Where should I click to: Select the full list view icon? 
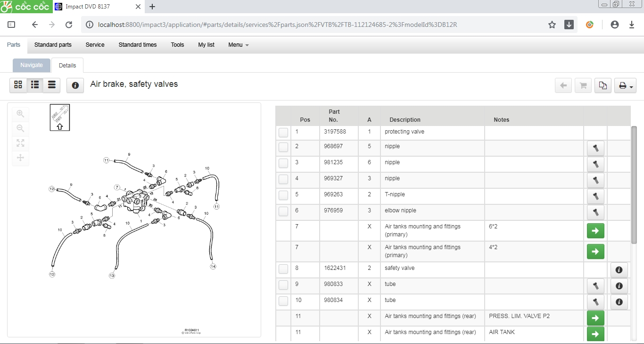[x=51, y=85]
